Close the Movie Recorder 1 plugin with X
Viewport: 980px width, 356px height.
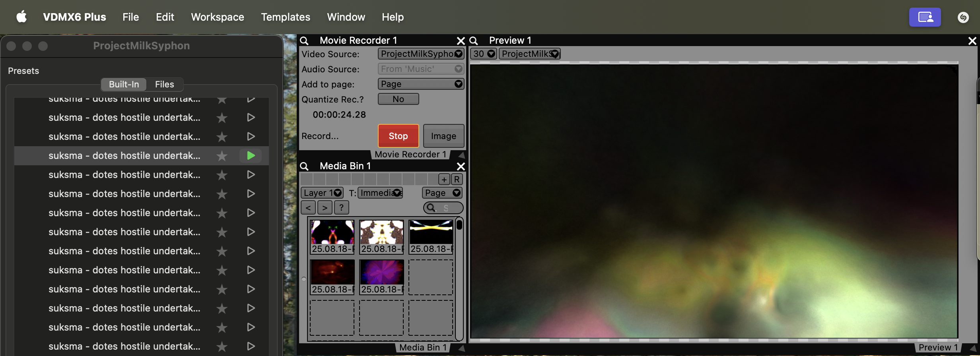tap(461, 41)
